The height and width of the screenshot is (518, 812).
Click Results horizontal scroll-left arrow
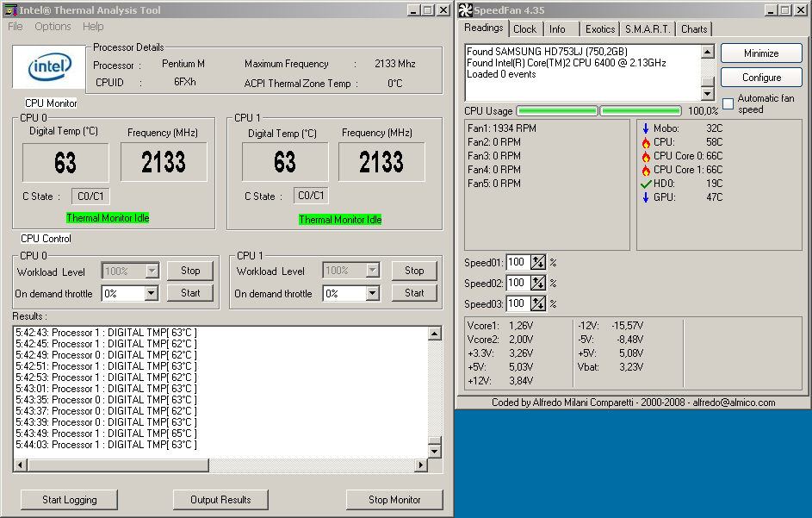pyautogui.click(x=20, y=465)
